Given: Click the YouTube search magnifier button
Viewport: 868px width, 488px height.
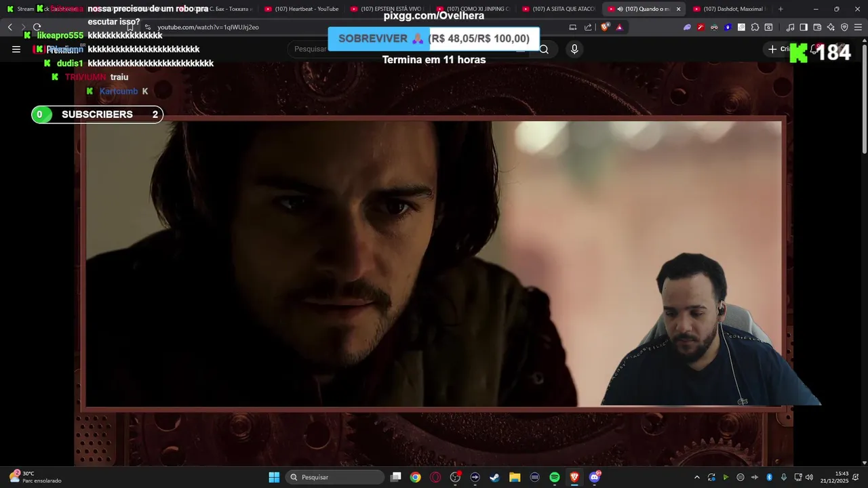Looking at the screenshot, I should pos(544,49).
